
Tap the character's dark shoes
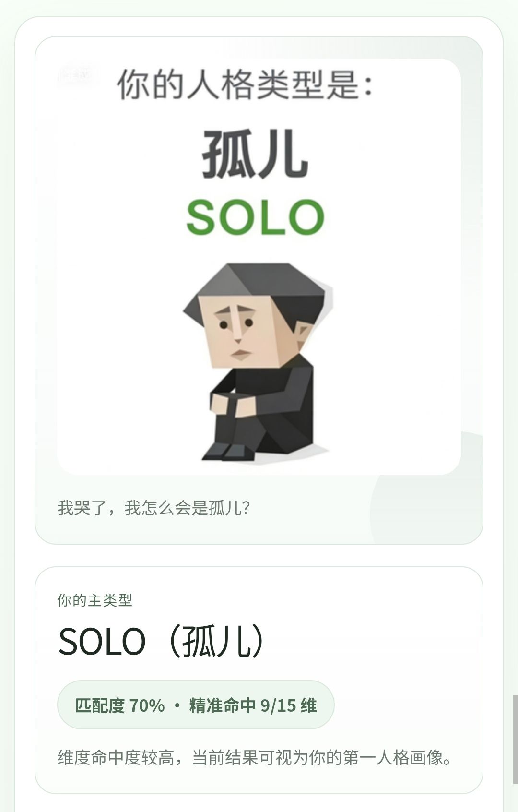coord(224,452)
